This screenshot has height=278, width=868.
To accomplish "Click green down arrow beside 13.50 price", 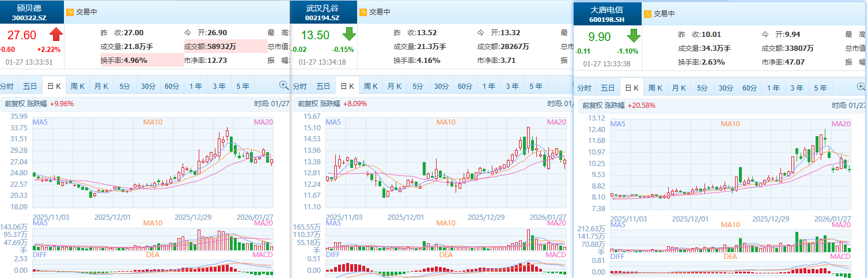I will (350, 35).
